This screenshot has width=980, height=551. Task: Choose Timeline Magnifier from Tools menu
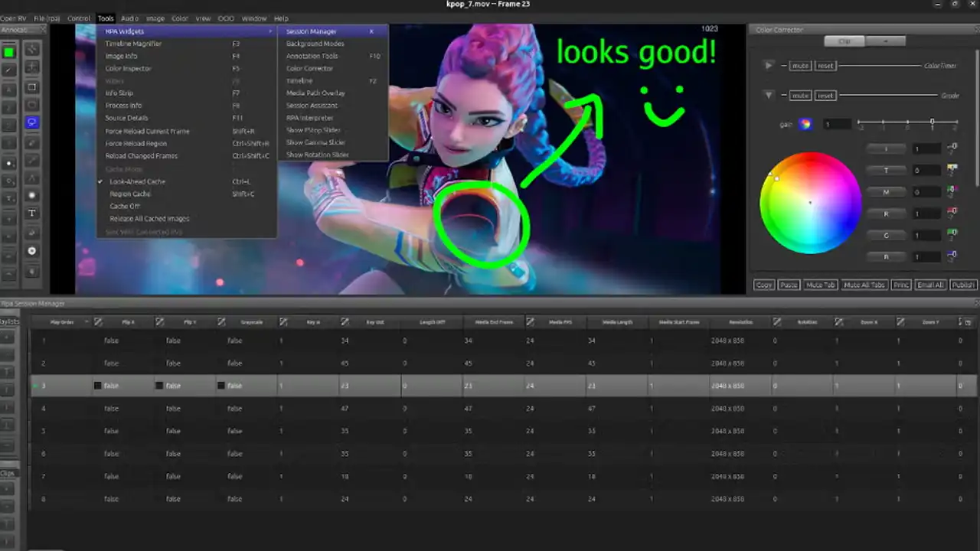pos(133,44)
